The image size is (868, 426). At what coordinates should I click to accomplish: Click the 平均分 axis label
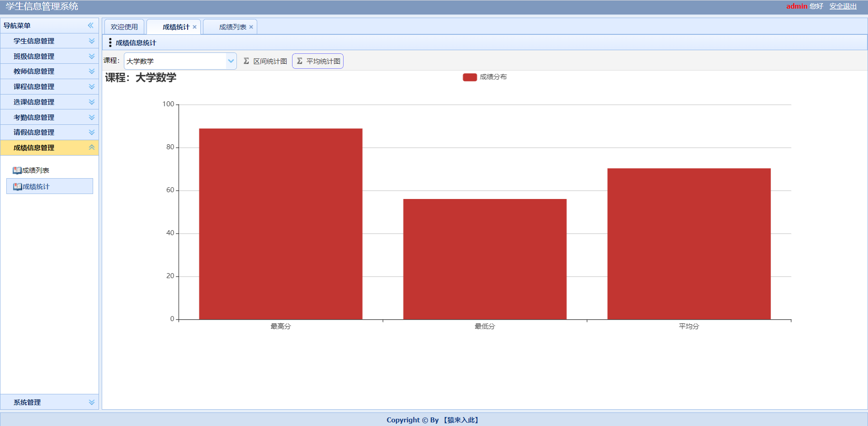(x=689, y=326)
